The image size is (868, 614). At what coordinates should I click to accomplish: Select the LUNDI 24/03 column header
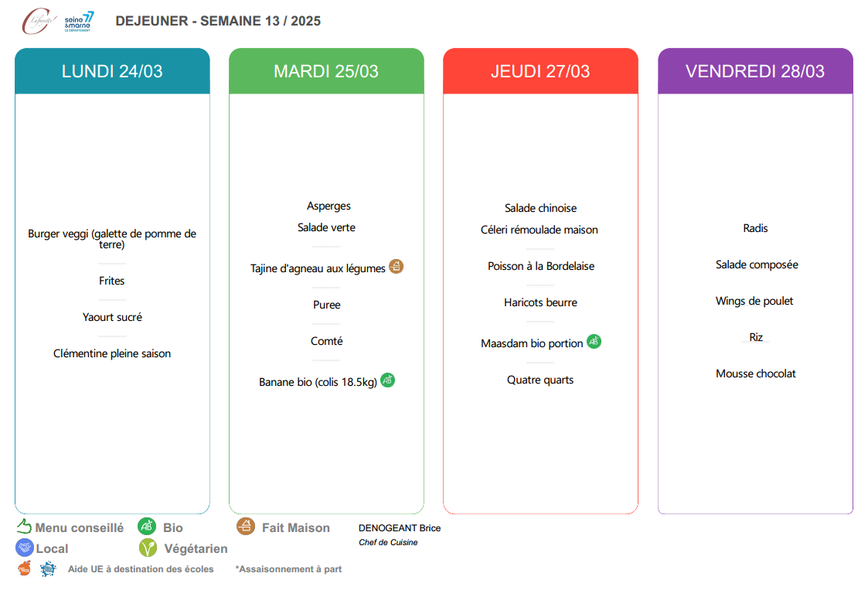[x=112, y=71]
